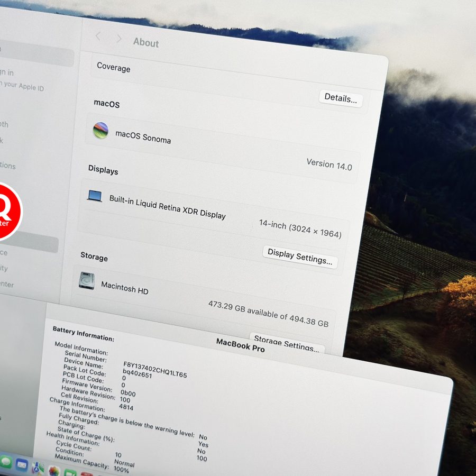This screenshot has height=476, width=476.
Task: Click the Cell Revision label
Action: pos(79,398)
